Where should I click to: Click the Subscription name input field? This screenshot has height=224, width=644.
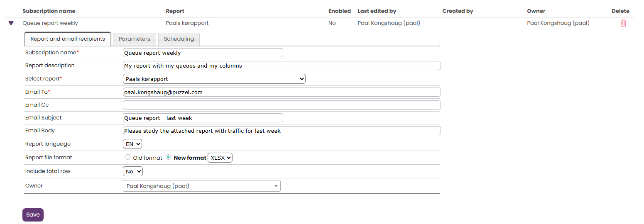point(203,53)
